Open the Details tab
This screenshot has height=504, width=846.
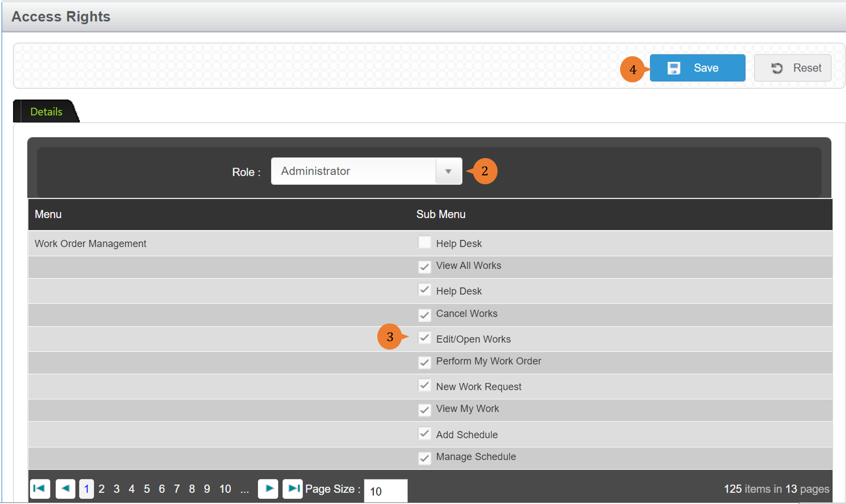coord(46,111)
